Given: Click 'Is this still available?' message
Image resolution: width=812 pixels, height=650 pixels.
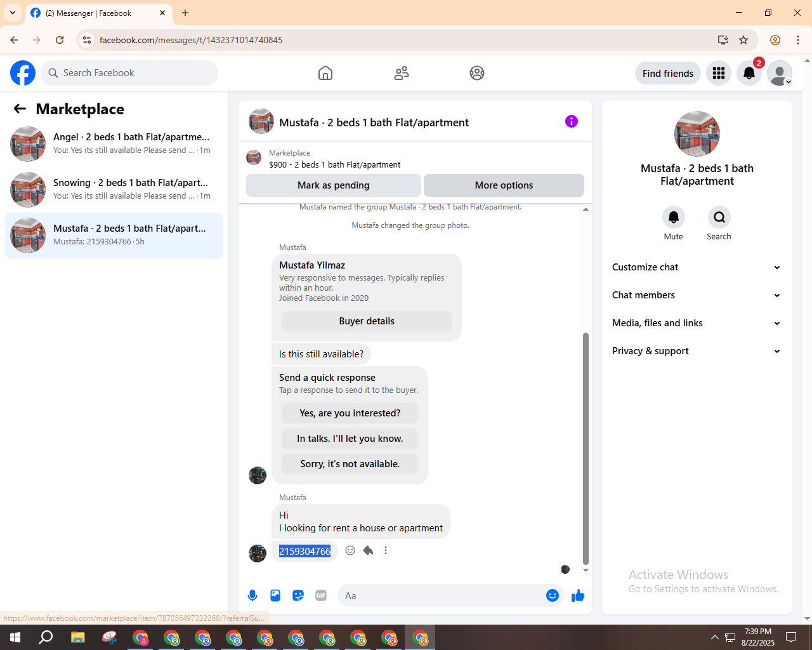Looking at the screenshot, I should point(321,354).
